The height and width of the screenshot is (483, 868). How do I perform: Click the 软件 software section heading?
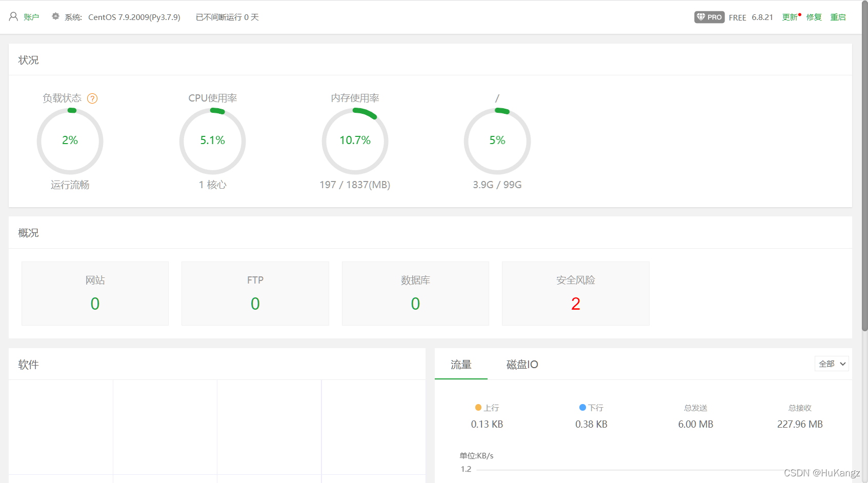click(28, 365)
